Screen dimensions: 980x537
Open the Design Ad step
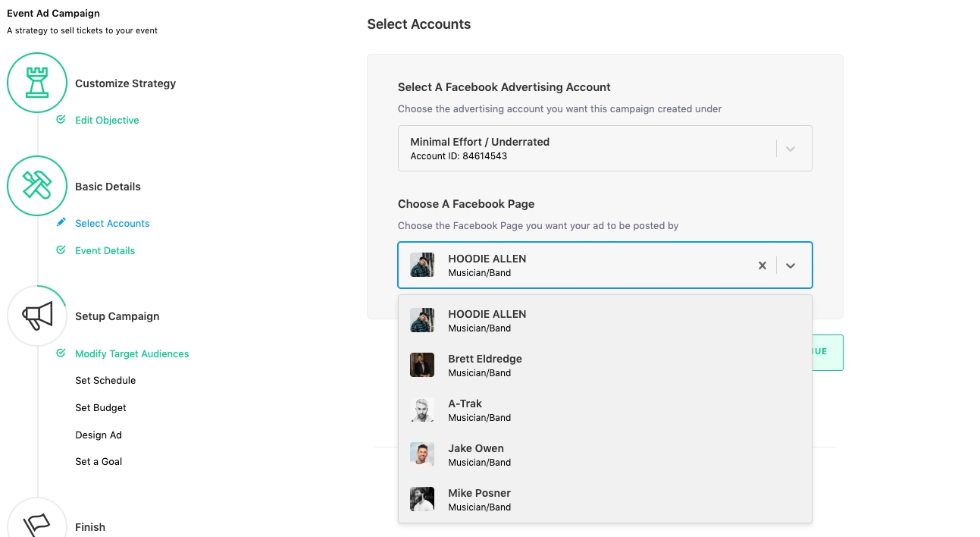[x=99, y=435]
